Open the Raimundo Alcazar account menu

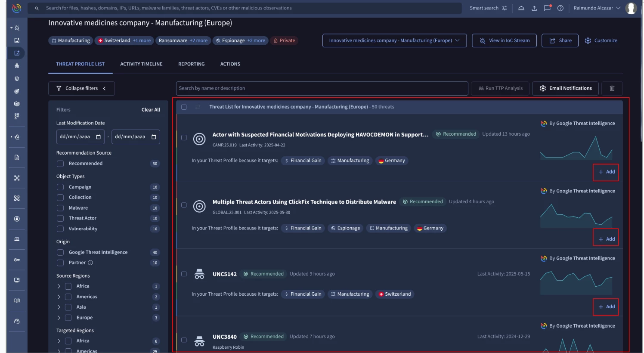pyautogui.click(x=597, y=8)
